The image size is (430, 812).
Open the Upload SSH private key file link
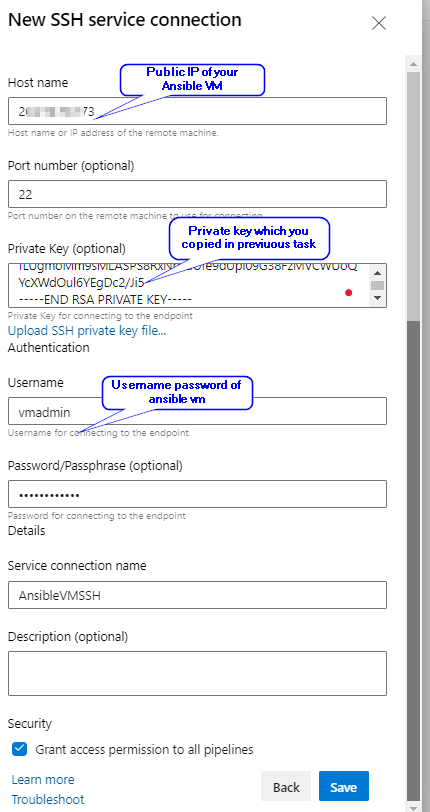pos(87,331)
